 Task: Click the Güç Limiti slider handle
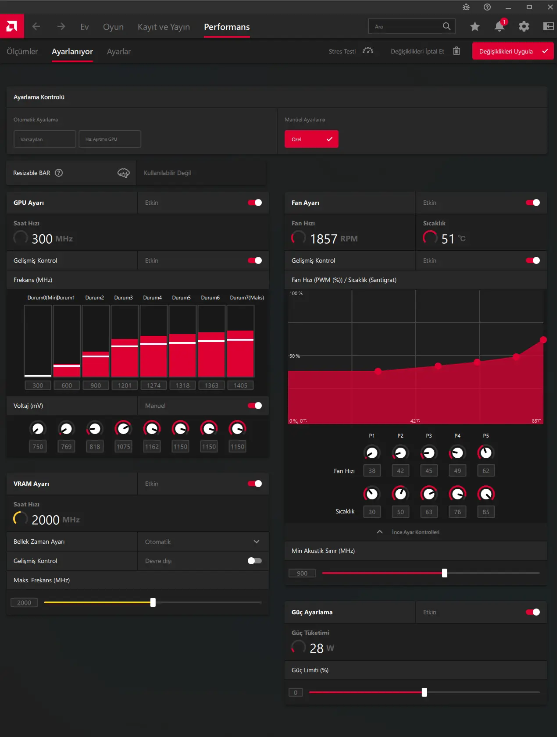(x=424, y=692)
